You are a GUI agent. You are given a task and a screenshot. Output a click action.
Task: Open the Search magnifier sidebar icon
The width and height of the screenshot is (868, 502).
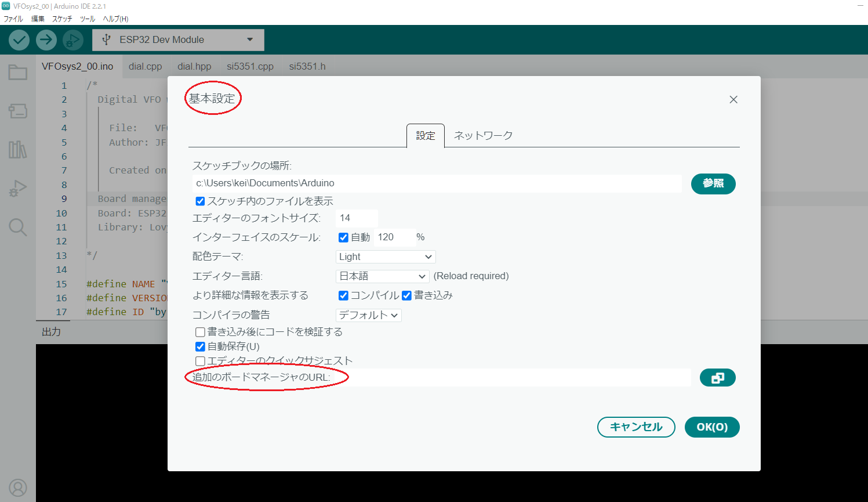tap(18, 227)
